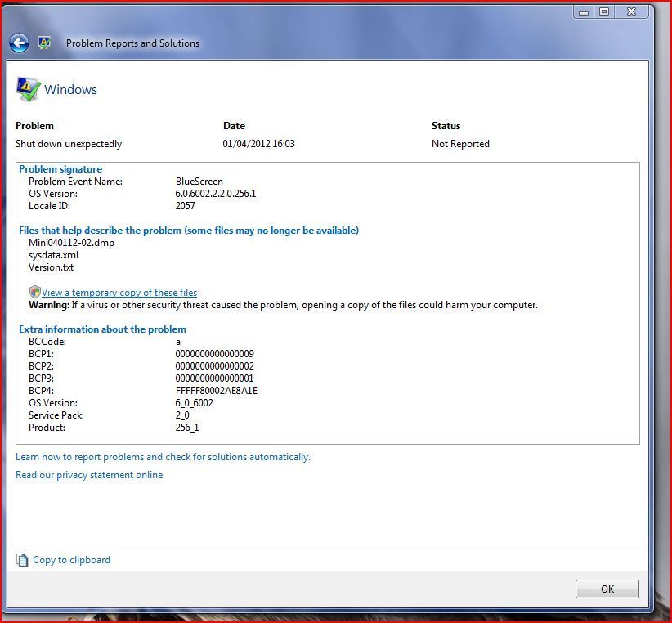This screenshot has height=623, width=672.
Task: Click Product value 256_1
Action: coord(187,428)
